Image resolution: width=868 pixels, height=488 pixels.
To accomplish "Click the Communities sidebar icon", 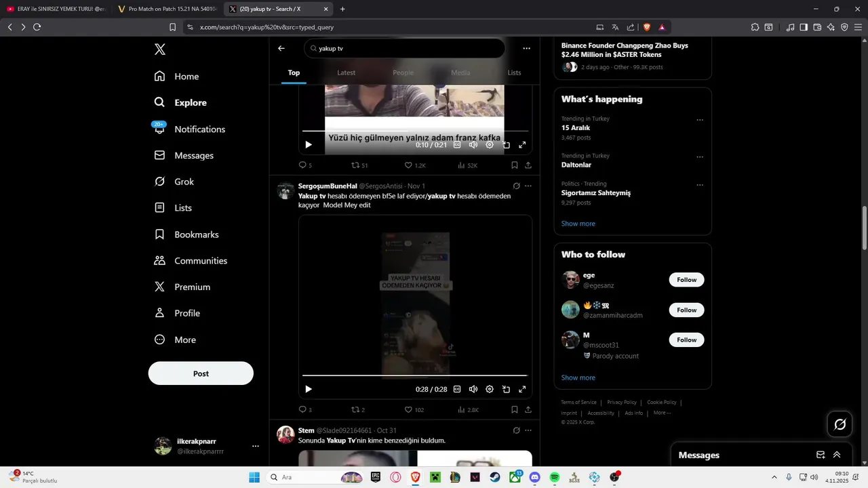I will [160, 261].
